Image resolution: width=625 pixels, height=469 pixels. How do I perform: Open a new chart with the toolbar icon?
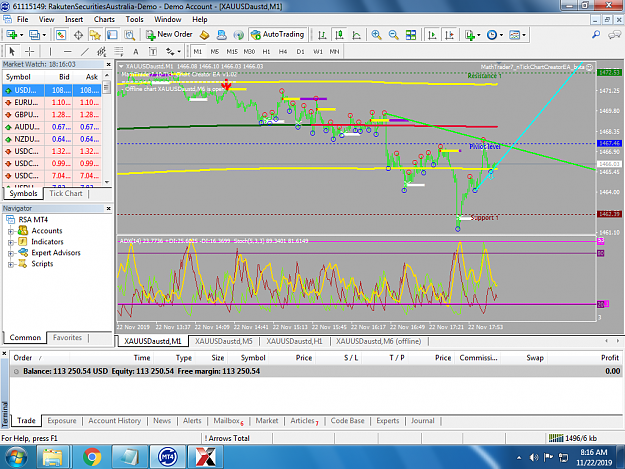coord(11,35)
